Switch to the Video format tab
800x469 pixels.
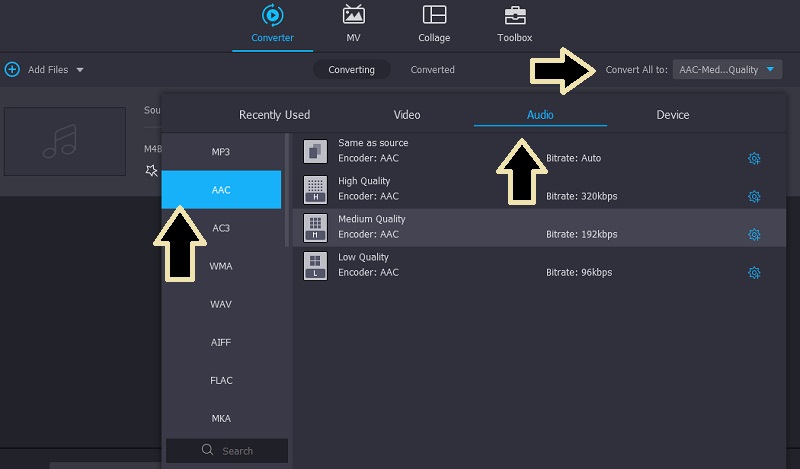(407, 115)
